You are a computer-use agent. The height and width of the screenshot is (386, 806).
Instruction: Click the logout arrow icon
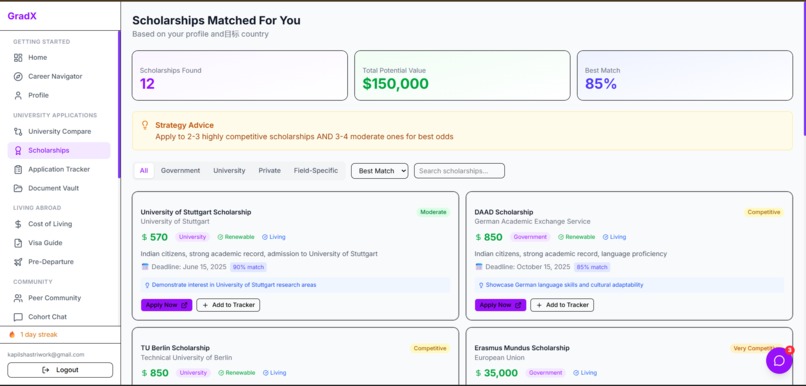(46, 370)
